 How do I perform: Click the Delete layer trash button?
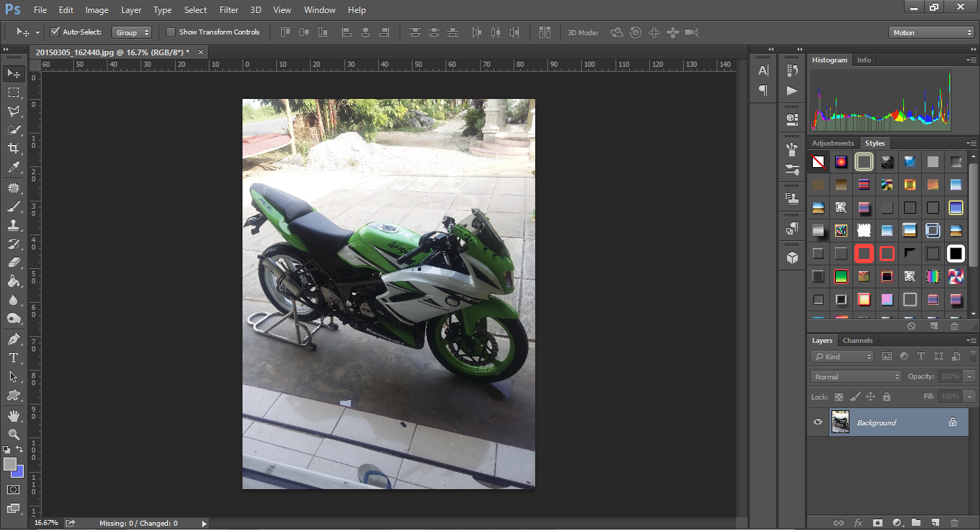coord(954,523)
